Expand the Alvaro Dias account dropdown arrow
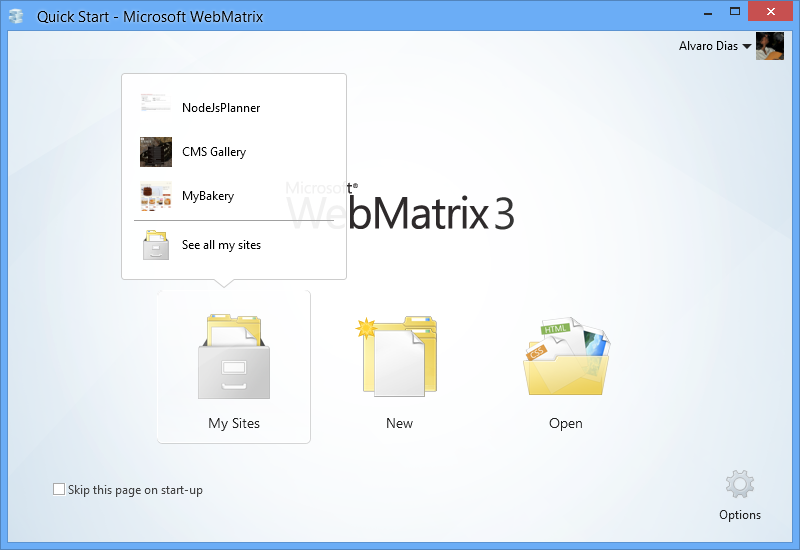The width and height of the screenshot is (800, 550). (746, 46)
